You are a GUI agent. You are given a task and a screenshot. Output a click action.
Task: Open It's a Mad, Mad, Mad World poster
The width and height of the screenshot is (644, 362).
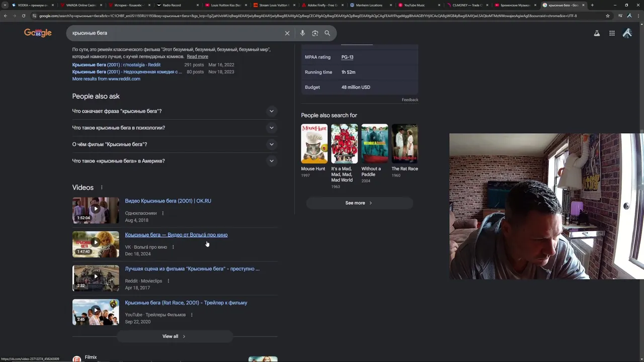pos(344,144)
